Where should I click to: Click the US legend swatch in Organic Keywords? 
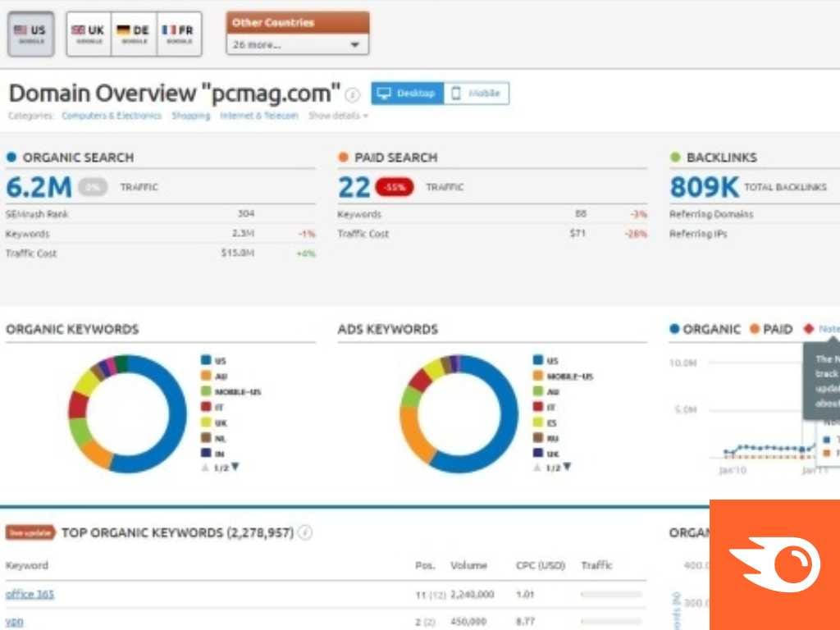pyautogui.click(x=206, y=360)
